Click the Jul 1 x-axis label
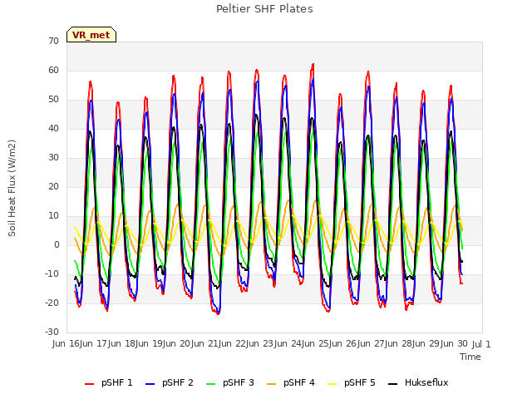This screenshot has width=532, height=399. (x=481, y=344)
